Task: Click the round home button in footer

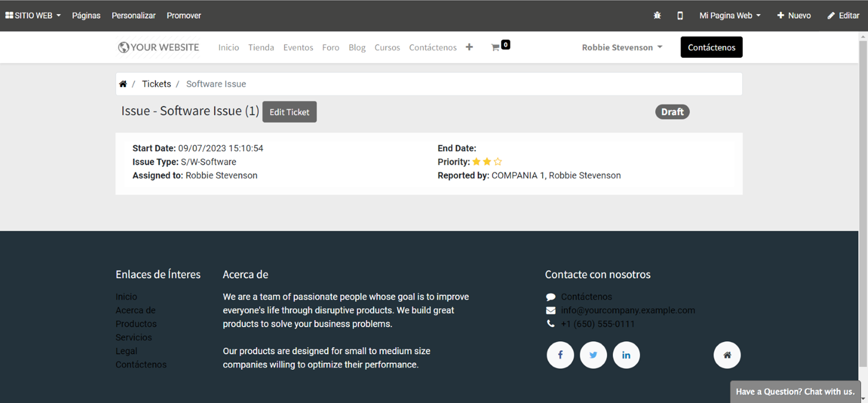Action: click(x=727, y=355)
